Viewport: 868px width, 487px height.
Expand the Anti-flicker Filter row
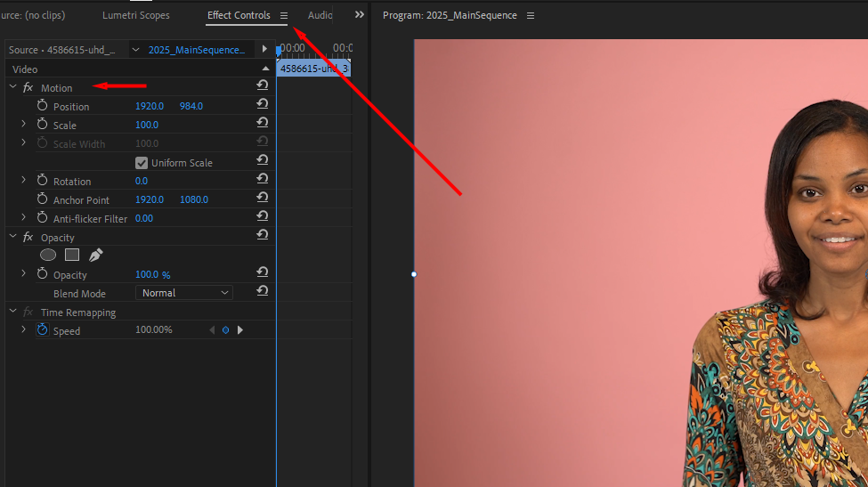click(x=23, y=217)
